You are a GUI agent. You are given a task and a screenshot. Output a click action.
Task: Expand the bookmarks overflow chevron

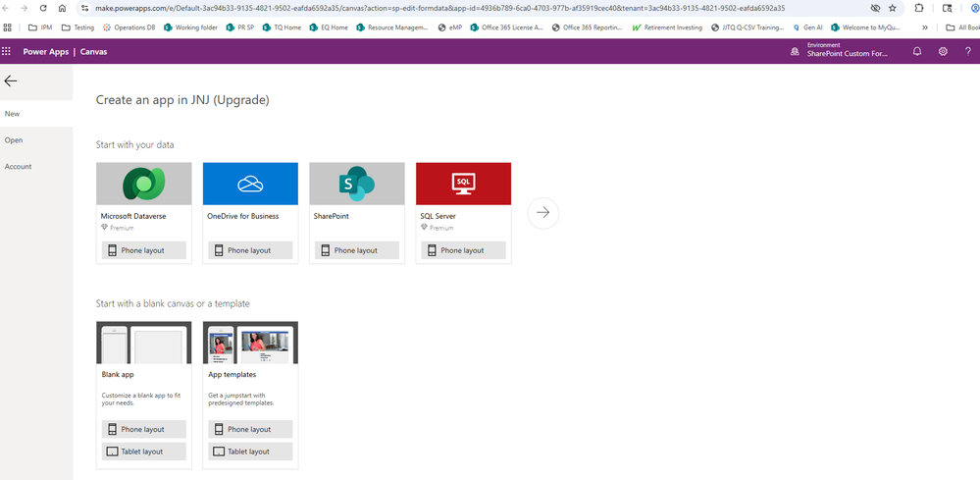click(925, 27)
